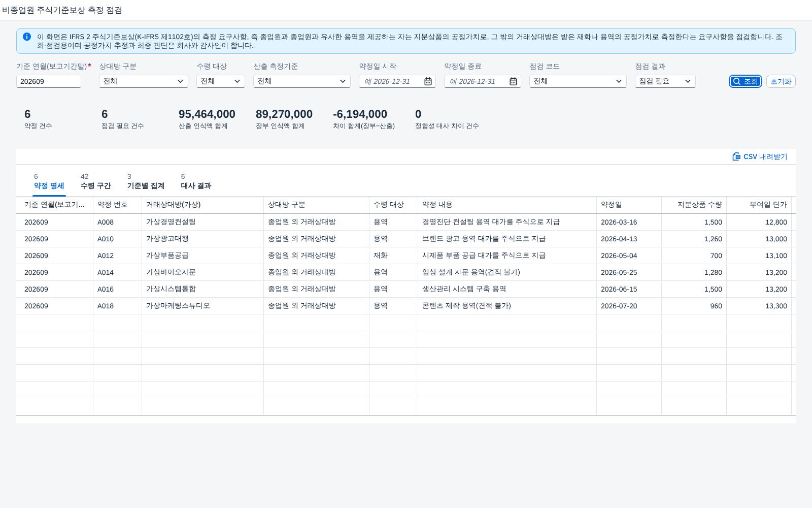Click the 차이 합계 value -6,194,000
Image resolution: width=812 pixels, height=508 pixels.
coord(360,114)
